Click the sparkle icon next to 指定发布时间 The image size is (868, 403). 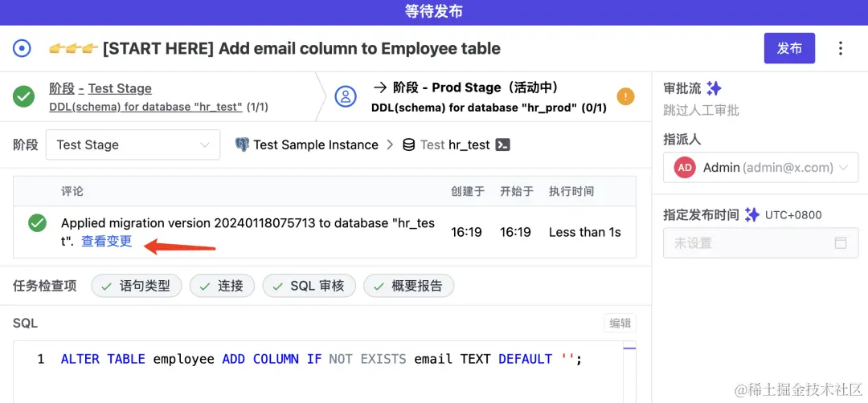(x=751, y=214)
